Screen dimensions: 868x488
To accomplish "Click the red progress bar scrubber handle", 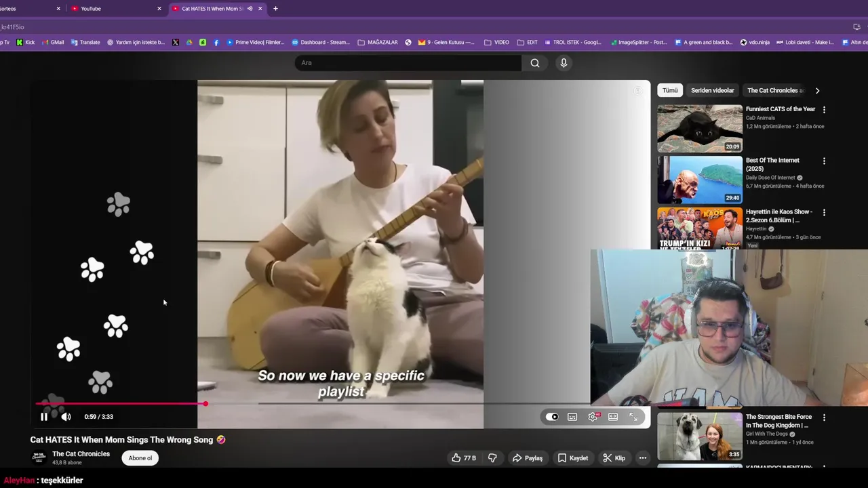I will [205, 404].
